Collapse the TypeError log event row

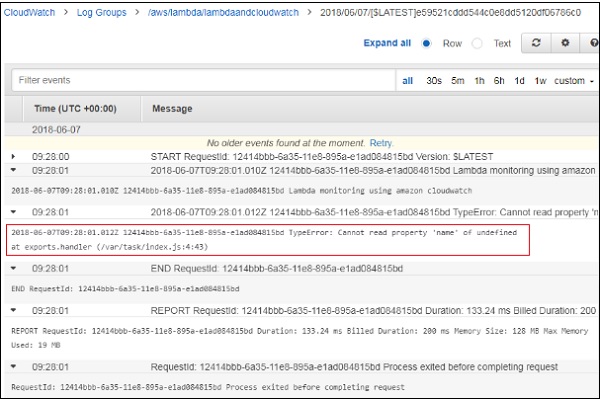pos(13,212)
